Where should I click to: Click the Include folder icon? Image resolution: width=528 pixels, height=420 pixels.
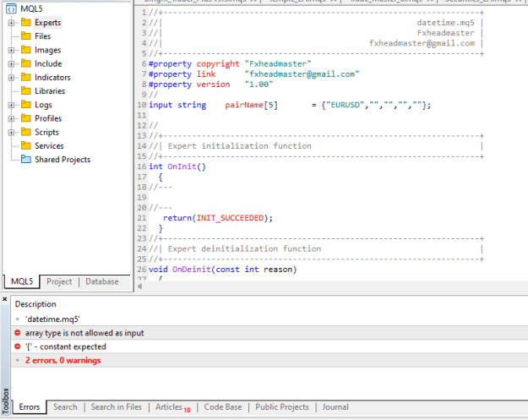pyautogui.click(x=26, y=63)
